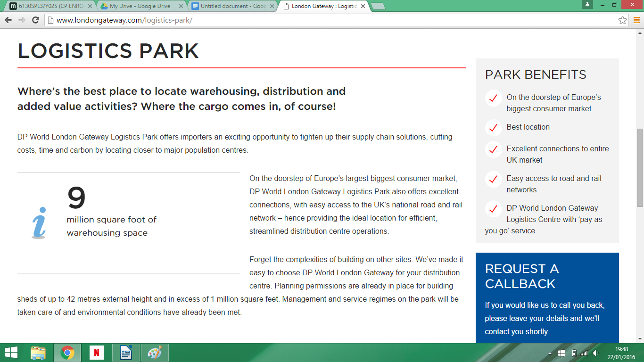This screenshot has height=362, width=644.
Task: Click 'Excellent connections to entire UK market'
Action: pyautogui.click(x=558, y=154)
